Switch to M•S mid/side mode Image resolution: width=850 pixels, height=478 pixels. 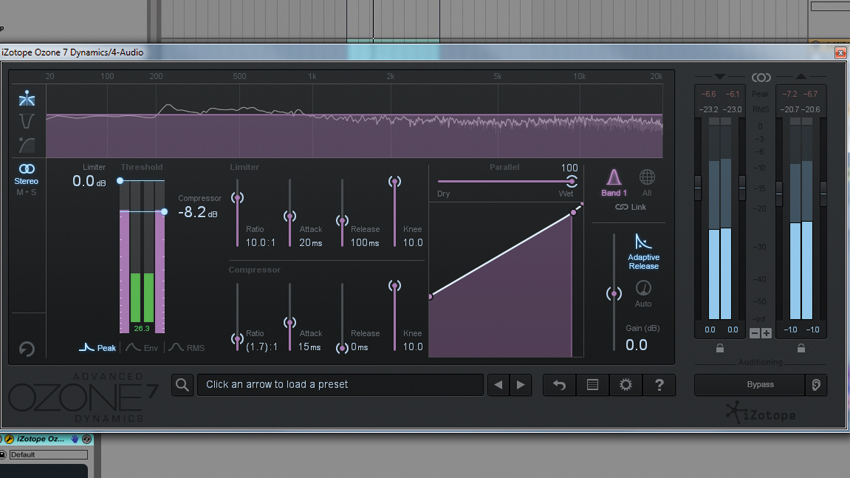click(x=27, y=192)
